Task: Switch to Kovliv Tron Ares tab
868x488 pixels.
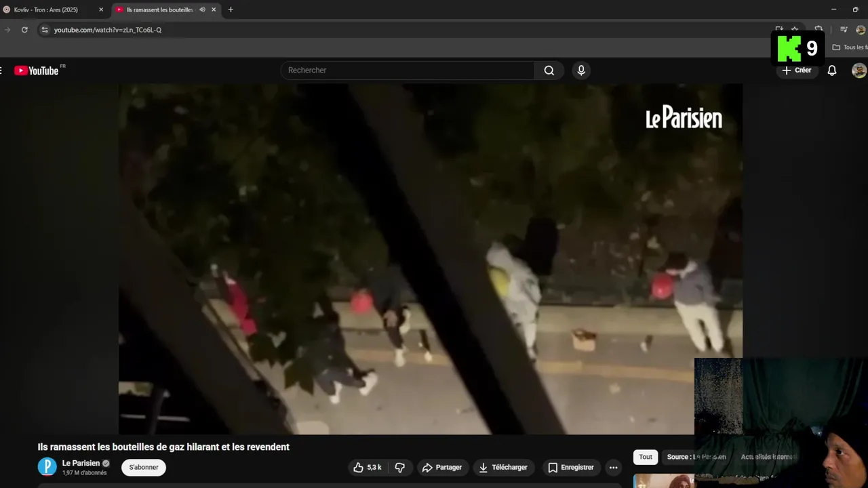Action: (x=53, y=9)
